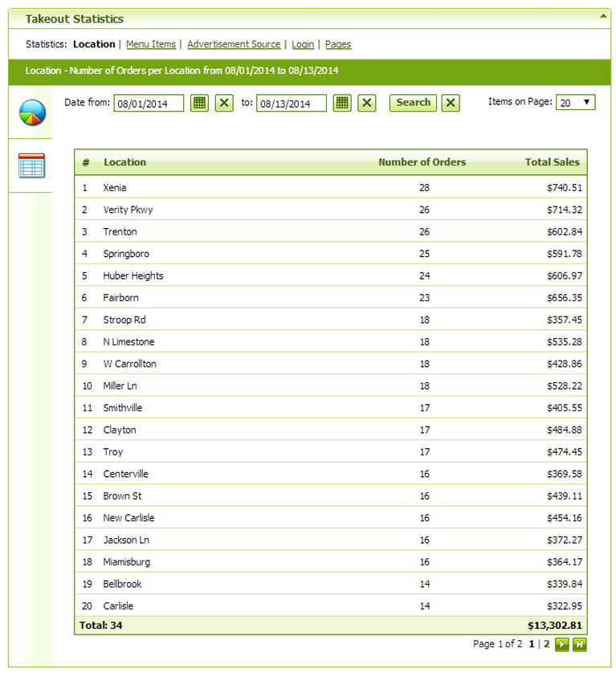Open Advertisement Source statistics tab
616x677 pixels.
(234, 44)
